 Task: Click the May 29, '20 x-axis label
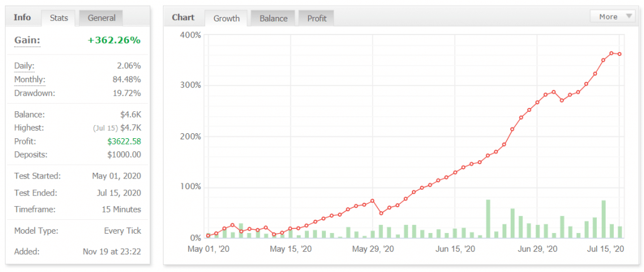coord(372,249)
